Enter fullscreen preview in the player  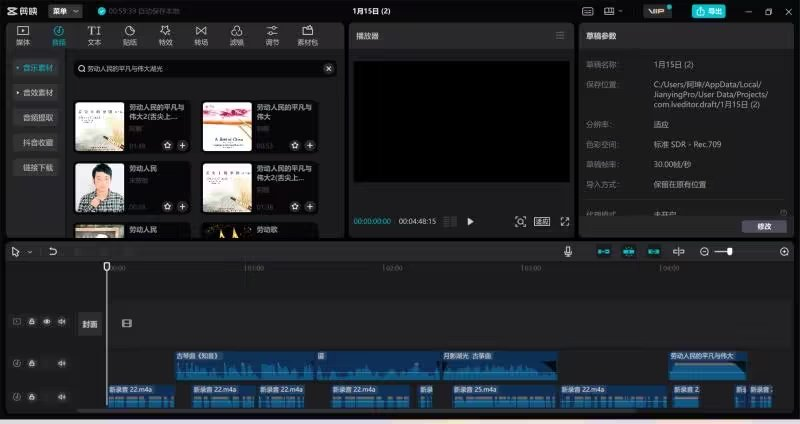coord(565,221)
